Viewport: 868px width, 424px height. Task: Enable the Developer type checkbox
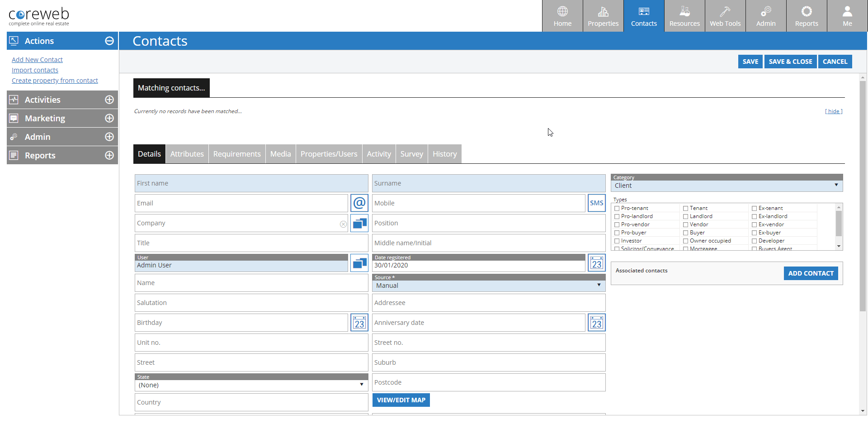point(754,241)
